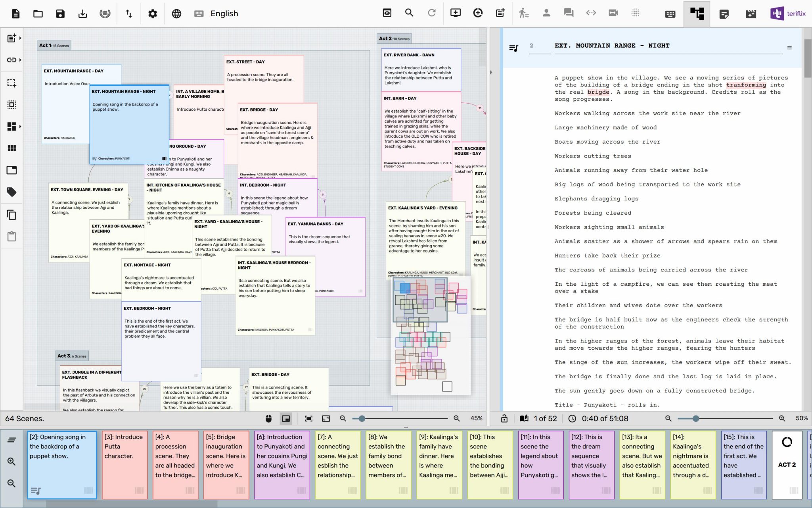Toggle the preview eye icon in toolbar
812x508 pixels.
[x=387, y=13]
